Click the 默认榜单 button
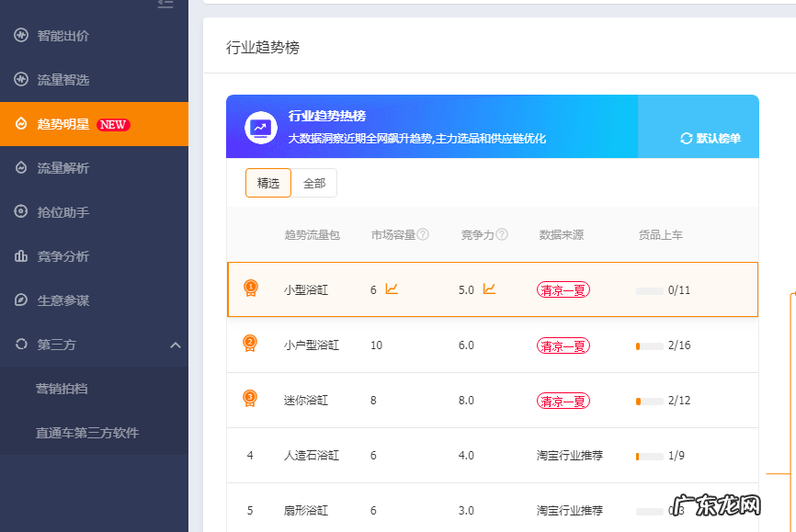796x532 pixels. 718,137
